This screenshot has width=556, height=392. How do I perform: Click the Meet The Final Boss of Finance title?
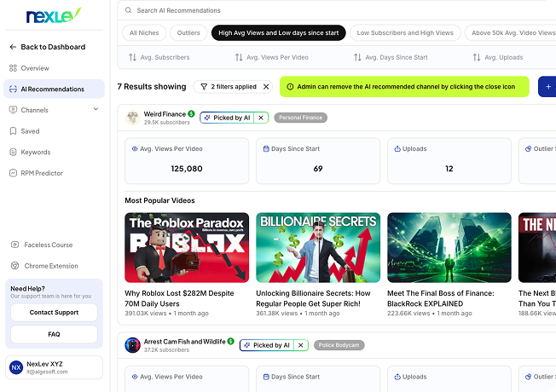pyautogui.click(x=441, y=298)
